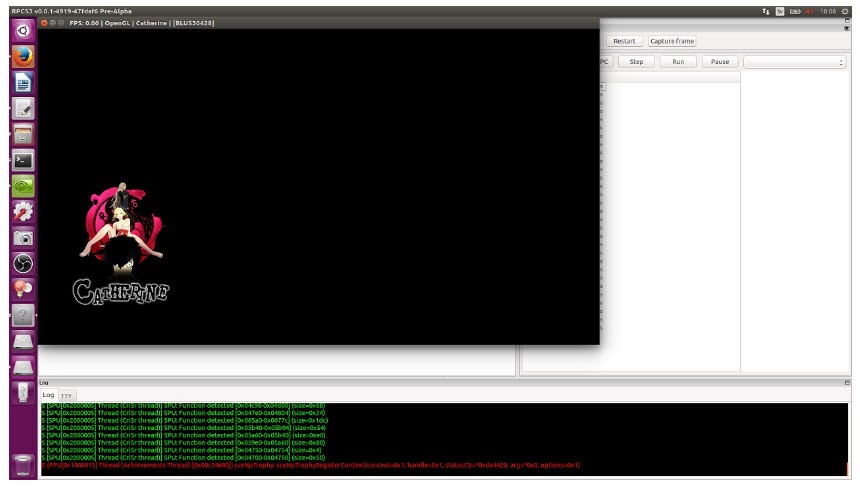
Task: Click the Catherine game logo artwork
Action: [121, 244]
